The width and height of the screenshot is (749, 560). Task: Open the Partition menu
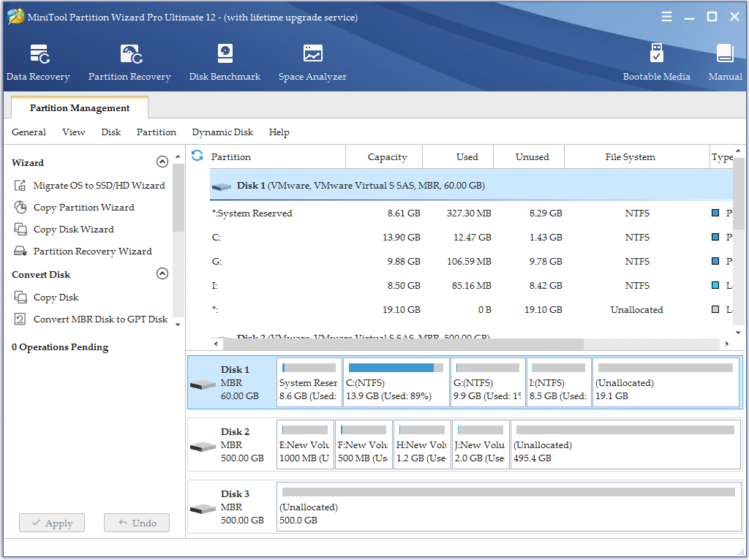pos(157,132)
